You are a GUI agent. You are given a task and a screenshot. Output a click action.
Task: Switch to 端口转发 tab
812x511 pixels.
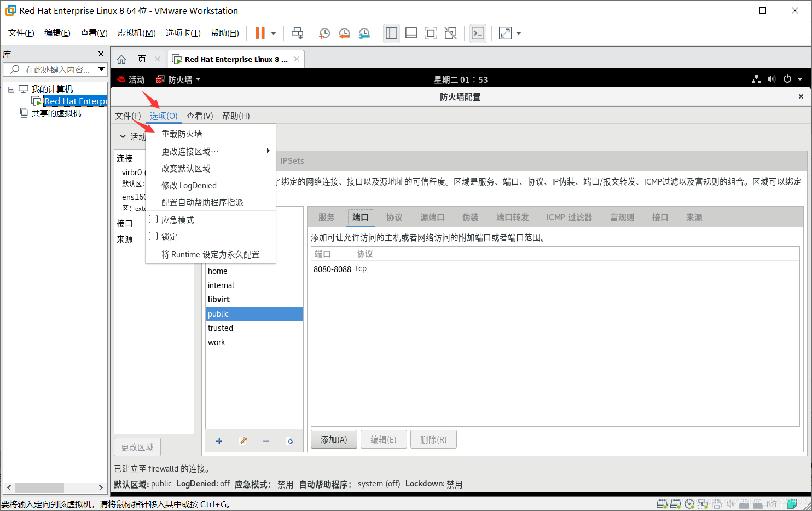tap(512, 217)
